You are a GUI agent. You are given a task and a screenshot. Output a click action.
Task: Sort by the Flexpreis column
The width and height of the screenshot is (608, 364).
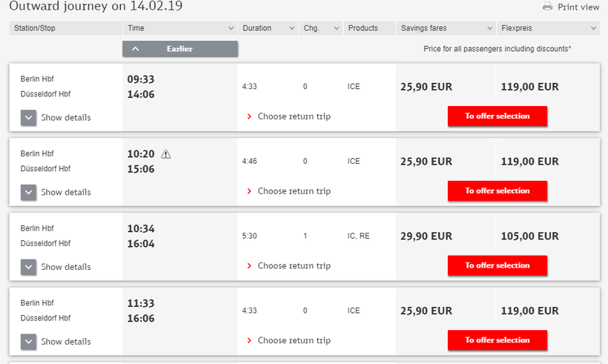[548, 28]
